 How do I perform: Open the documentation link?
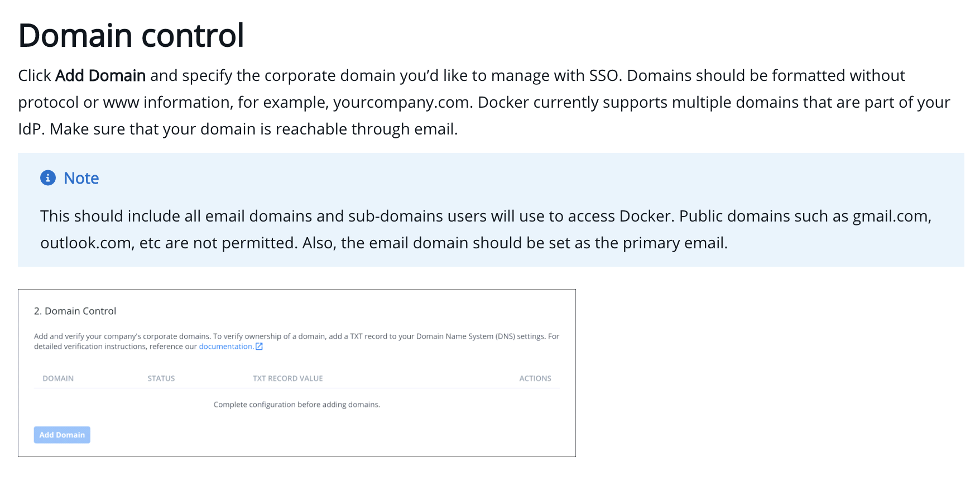226,347
